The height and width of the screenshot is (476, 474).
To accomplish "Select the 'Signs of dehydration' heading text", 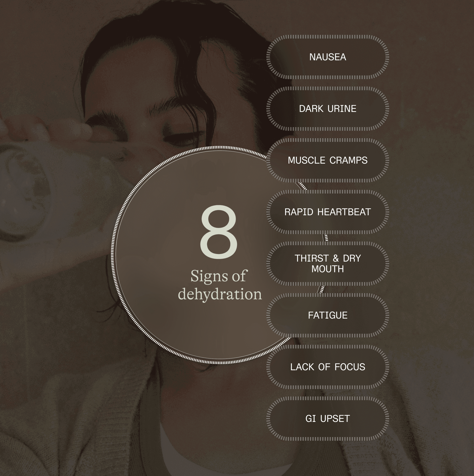I will pyautogui.click(x=220, y=285).
